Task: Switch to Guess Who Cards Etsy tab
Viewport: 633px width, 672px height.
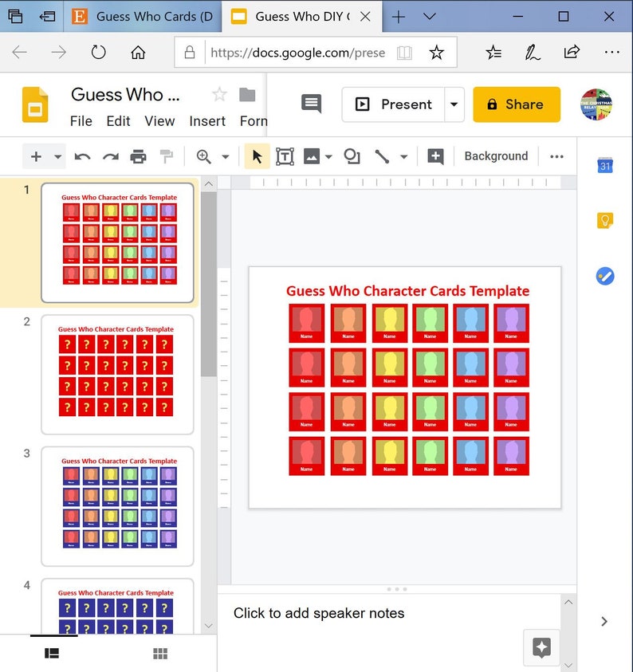Action: [x=143, y=16]
